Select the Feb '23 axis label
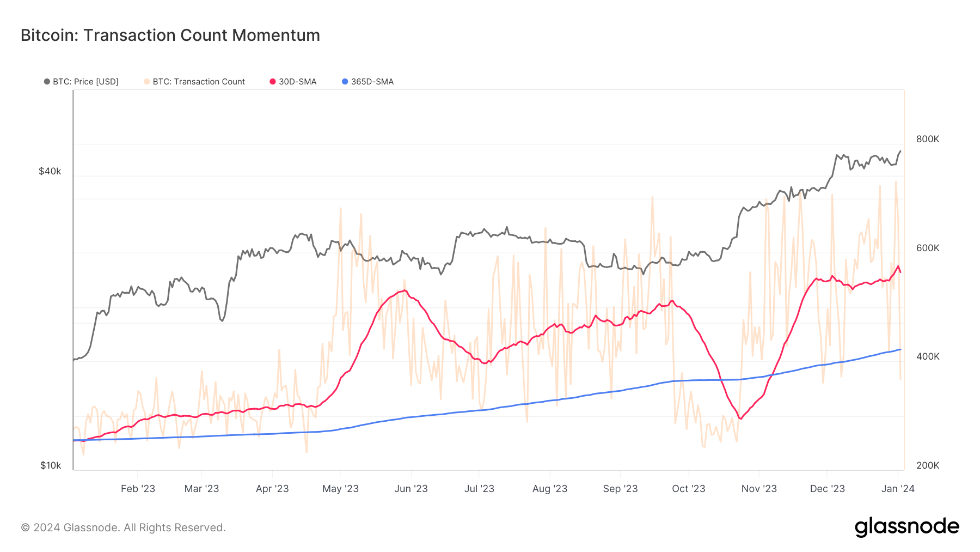 (x=138, y=489)
